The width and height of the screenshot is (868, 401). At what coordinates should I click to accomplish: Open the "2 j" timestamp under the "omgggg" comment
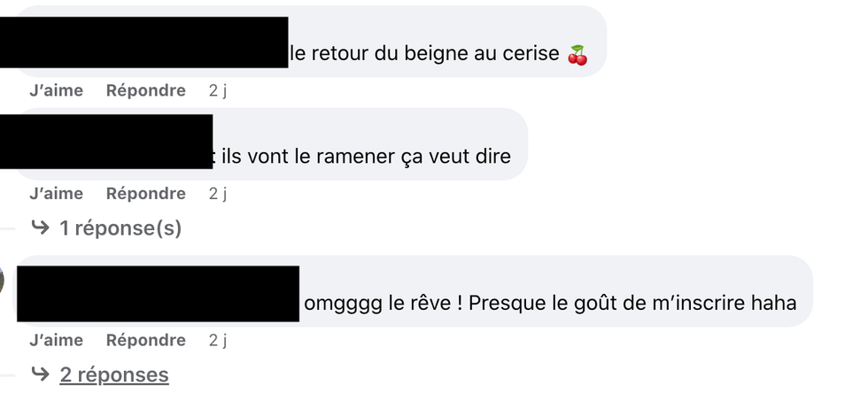point(218,340)
